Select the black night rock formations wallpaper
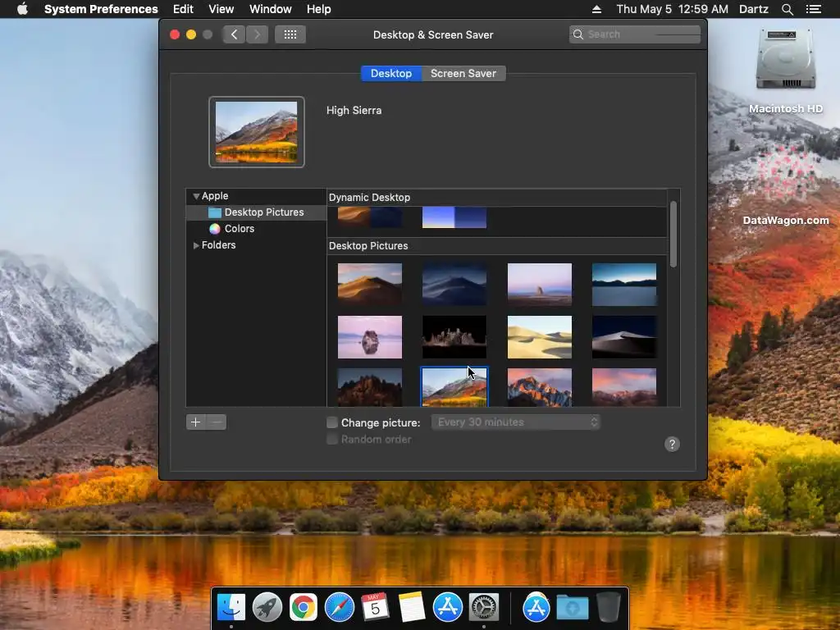Screen dimensions: 840x630 pos(454,337)
